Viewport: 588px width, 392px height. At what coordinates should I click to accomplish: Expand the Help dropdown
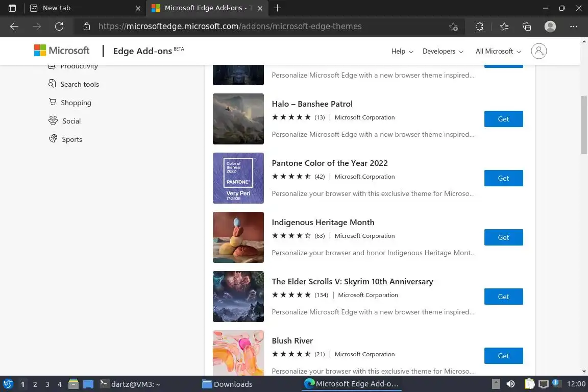402,52
